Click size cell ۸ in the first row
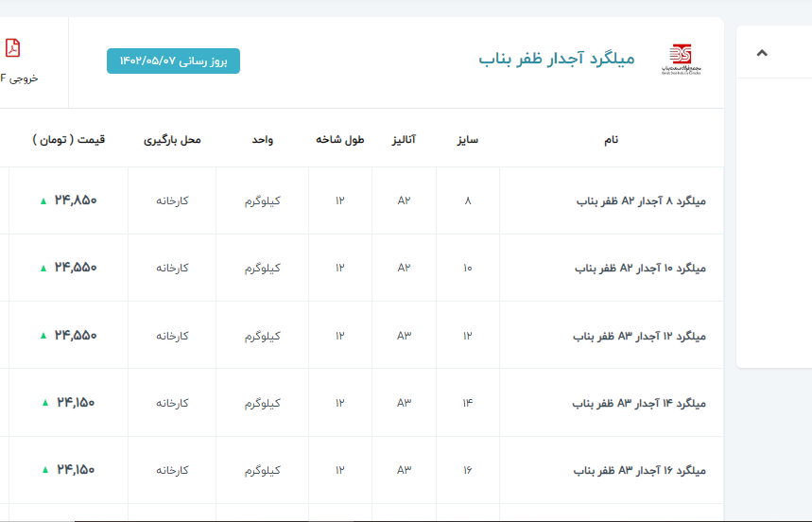This screenshot has height=522, width=812. coord(468,200)
